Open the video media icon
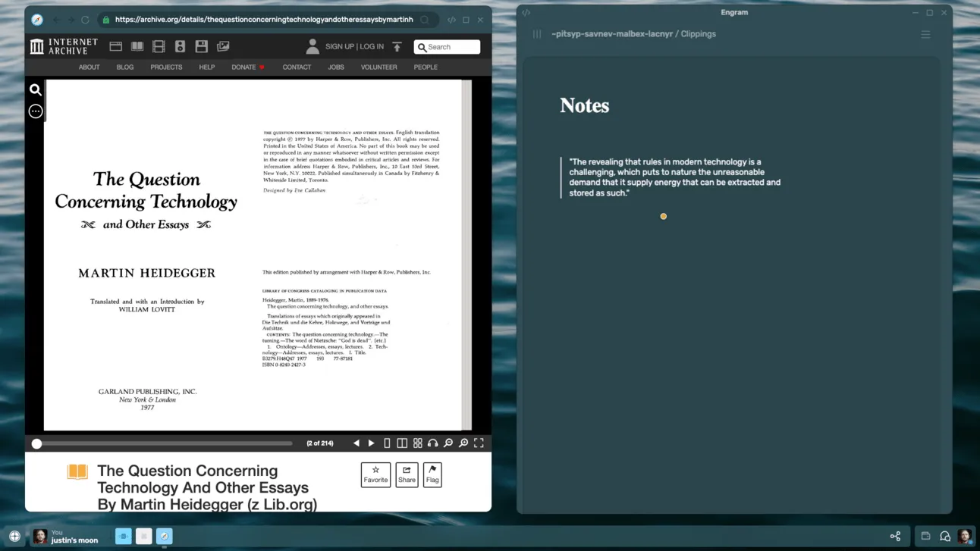Image resolution: width=980 pixels, height=551 pixels. click(x=159, y=46)
